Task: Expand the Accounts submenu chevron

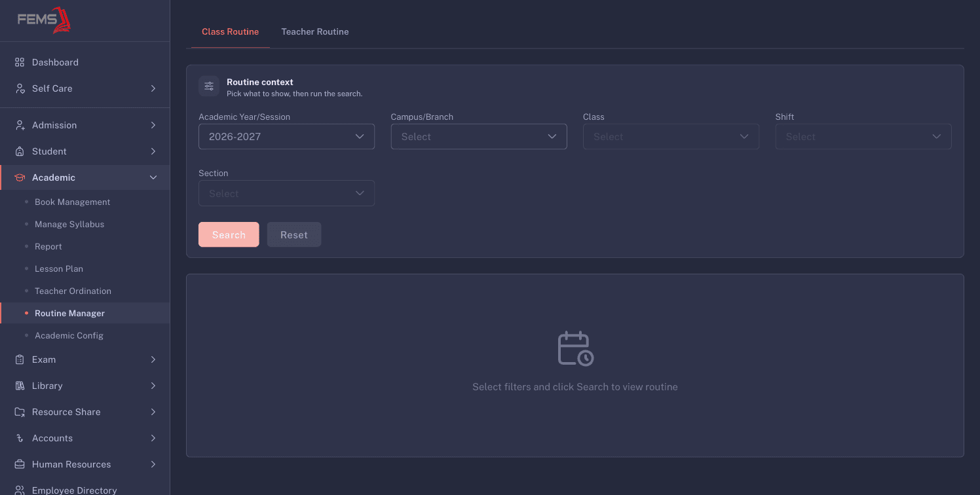Action: [x=153, y=438]
